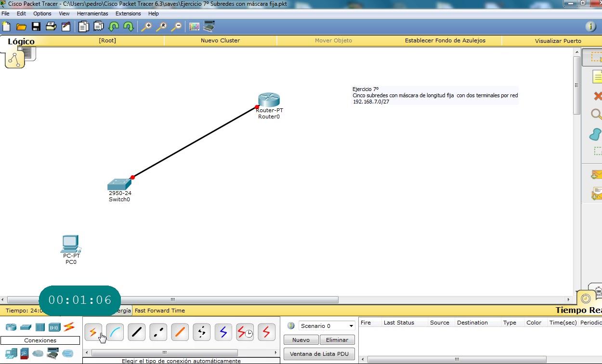Click the Undo green arrow
The height and width of the screenshot is (364, 602).
tap(114, 26)
